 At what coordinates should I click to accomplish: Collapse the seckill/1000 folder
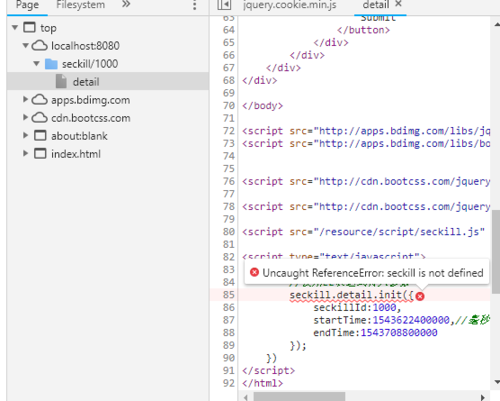point(37,63)
